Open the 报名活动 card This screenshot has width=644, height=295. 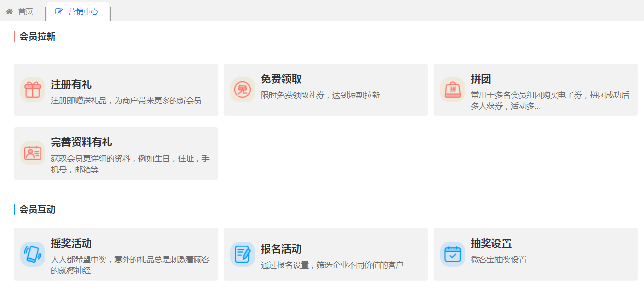pos(325,254)
